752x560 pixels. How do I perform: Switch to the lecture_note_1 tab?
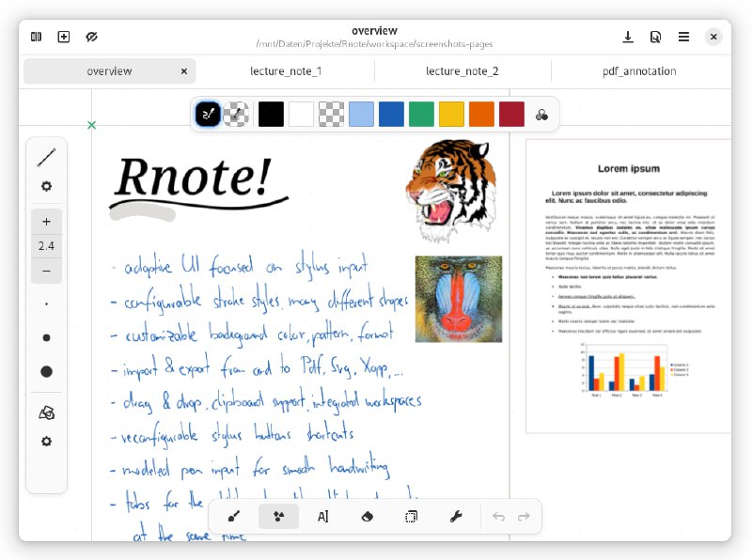[x=286, y=71]
